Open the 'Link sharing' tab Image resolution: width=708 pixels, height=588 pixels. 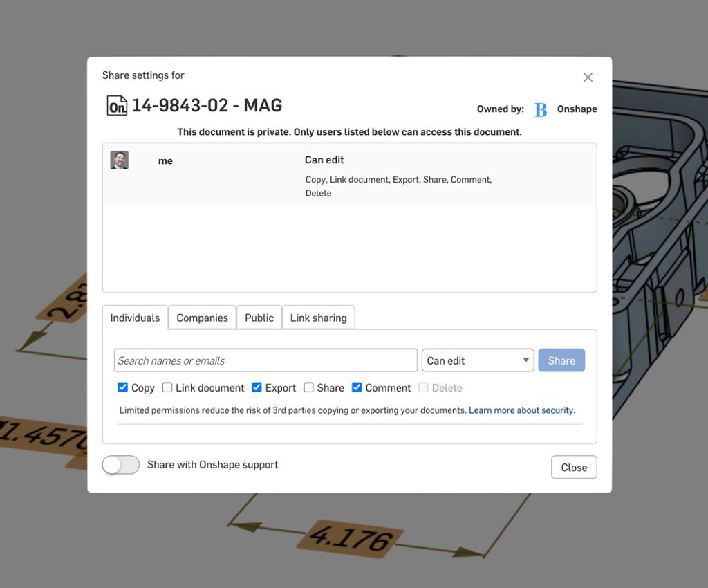(318, 318)
